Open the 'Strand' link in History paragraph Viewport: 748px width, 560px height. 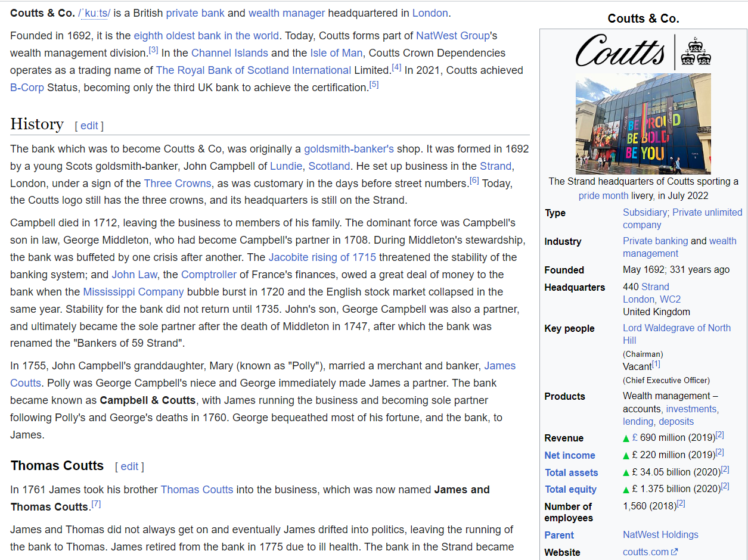click(x=495, y=166)
